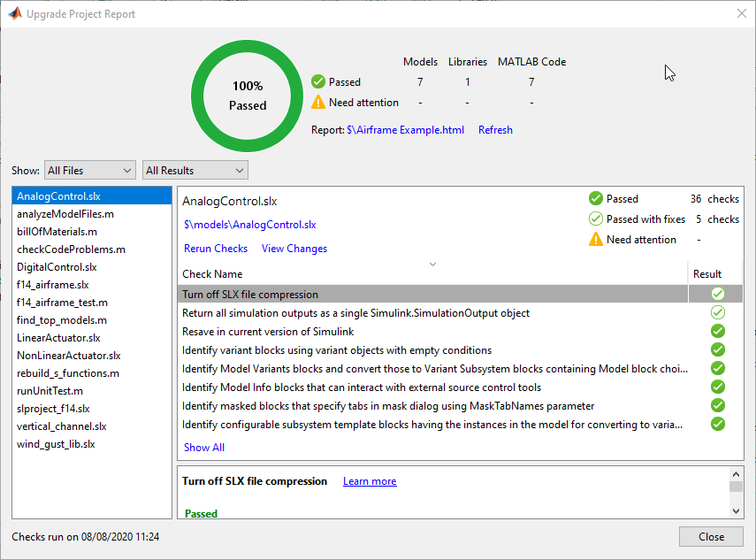Screen dimensions: 756x560
Task: Click the details pane scrollbar thumb
Action: coord(736,487)
